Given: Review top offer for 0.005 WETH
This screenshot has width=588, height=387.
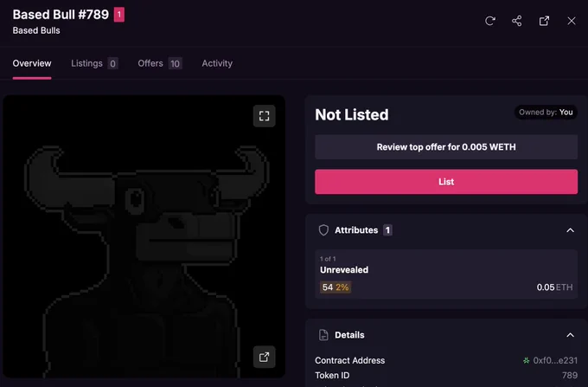Looking at the screenshot, I should coord(446,147).
